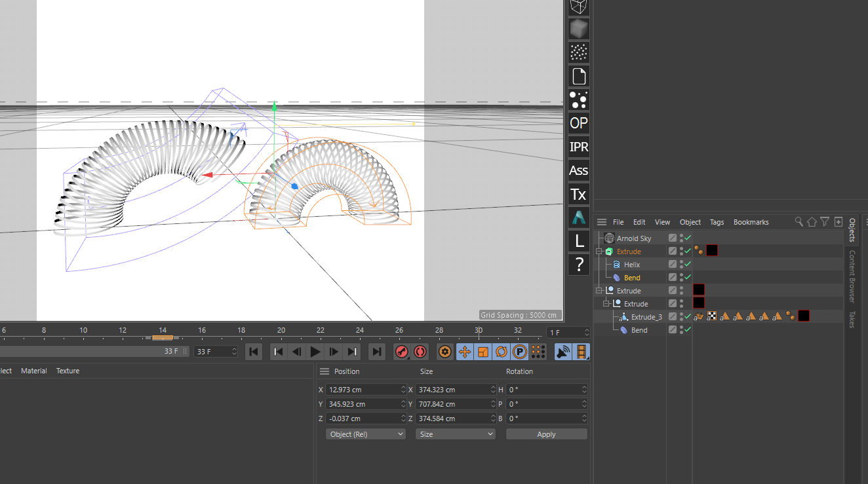Click the Apply button

546,434
